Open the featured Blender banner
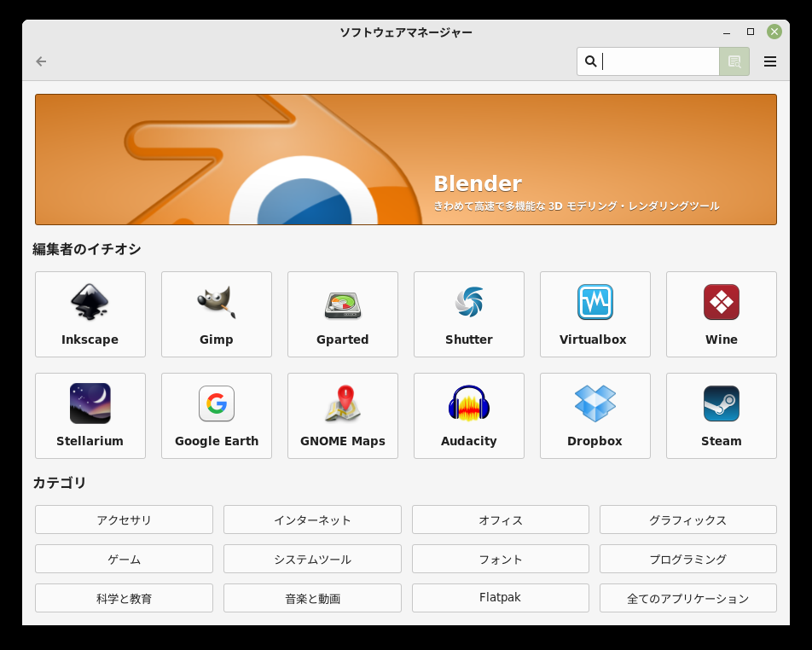Image resolution: width=812 pixels, height=650 pixels. (406, 160)
